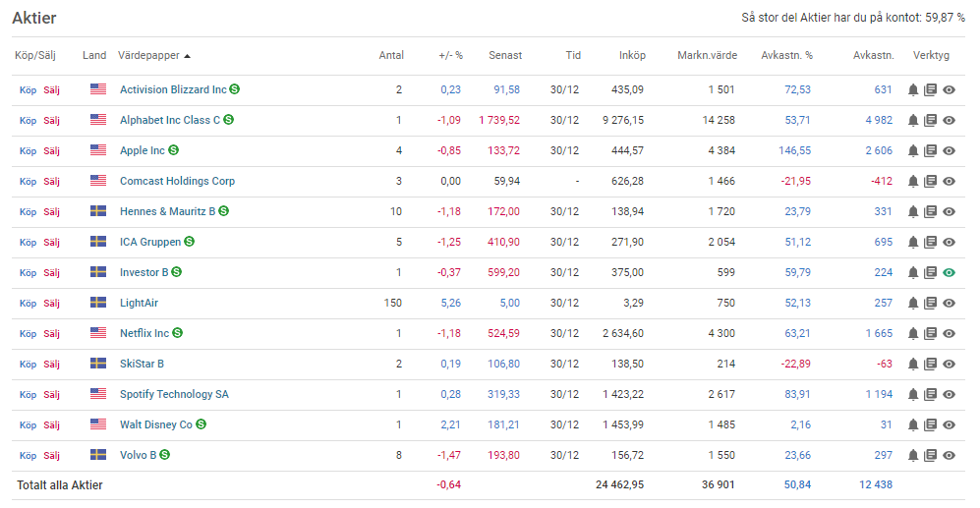The height and width of the screenshot is (508, 980).
Task: Set an alert bell for Investor B
Action: [913, 272]
